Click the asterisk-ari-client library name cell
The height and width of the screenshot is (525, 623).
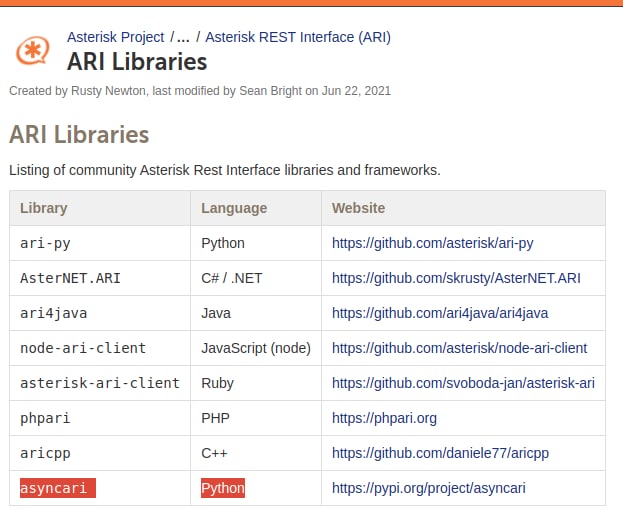pyautogui.click(x=100, y=383)
